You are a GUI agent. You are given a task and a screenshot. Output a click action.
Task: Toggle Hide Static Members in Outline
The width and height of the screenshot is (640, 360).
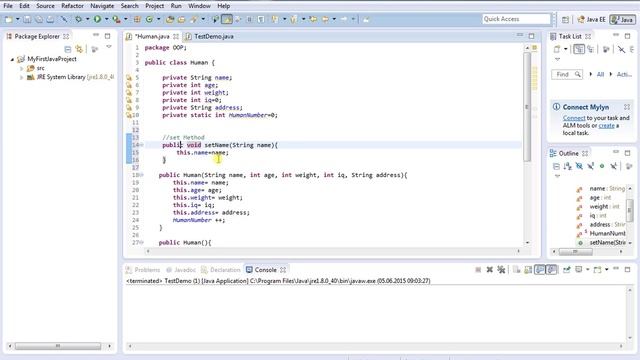[590, 166]
